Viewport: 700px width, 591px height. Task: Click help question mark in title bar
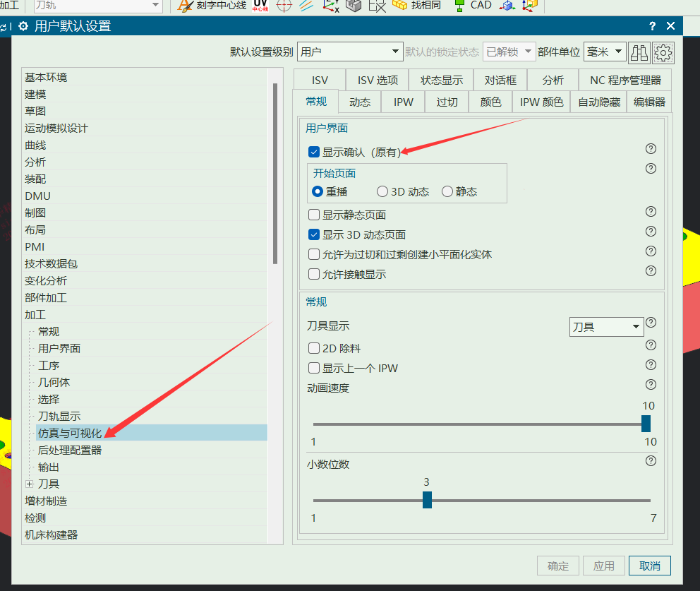coord(652,26)
